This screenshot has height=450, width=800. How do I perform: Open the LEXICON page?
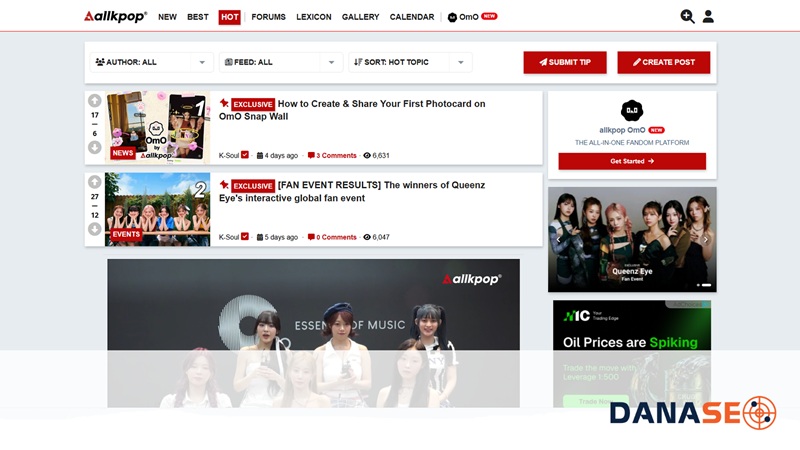tap(314, 17)
